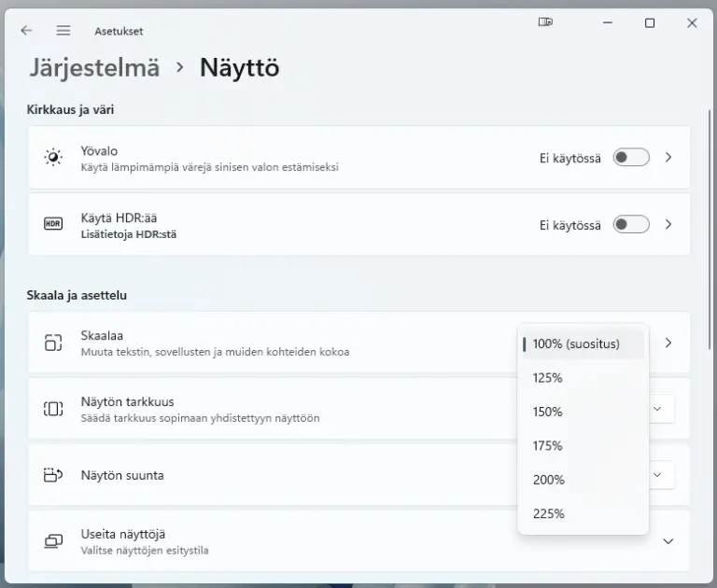Click the Yövalo sun icon
Image resolution: width=717 pixels, height=588 pixels.
(x=53, y=157)
